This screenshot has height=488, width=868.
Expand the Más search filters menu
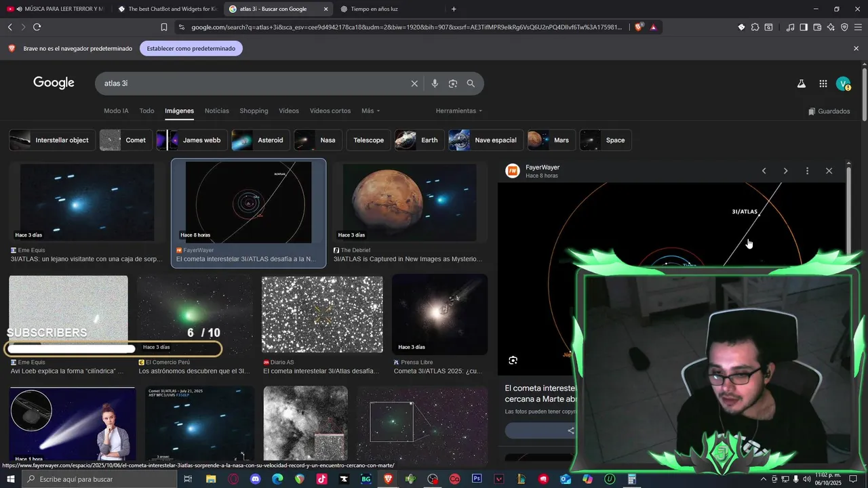pyautogui.click(x=370, y=110)
